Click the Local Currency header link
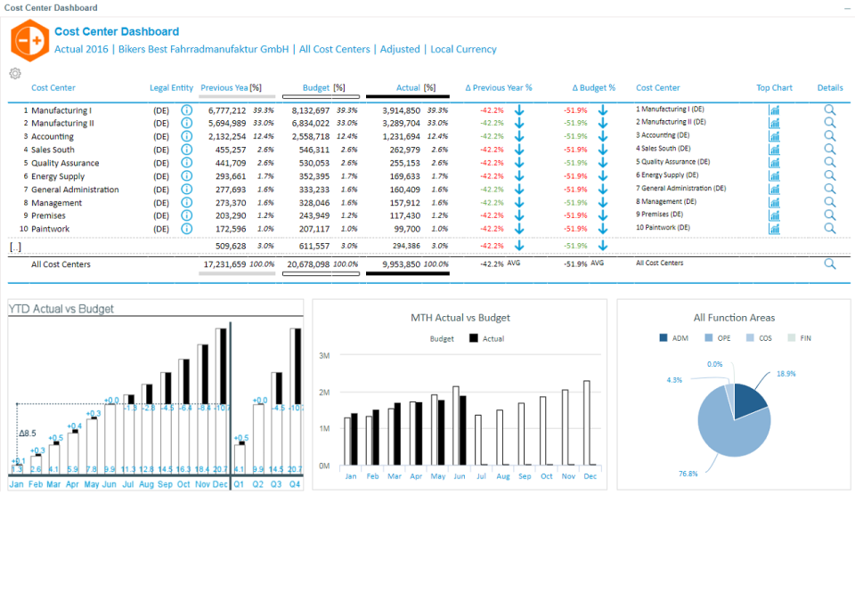Viewport: 855px width, 616px height. tap(463, 49)
